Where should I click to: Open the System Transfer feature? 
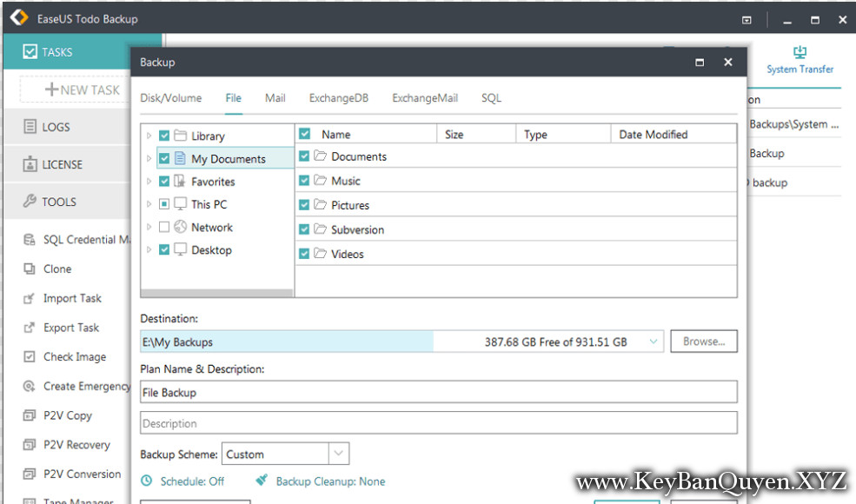click(x=799, y=57)
